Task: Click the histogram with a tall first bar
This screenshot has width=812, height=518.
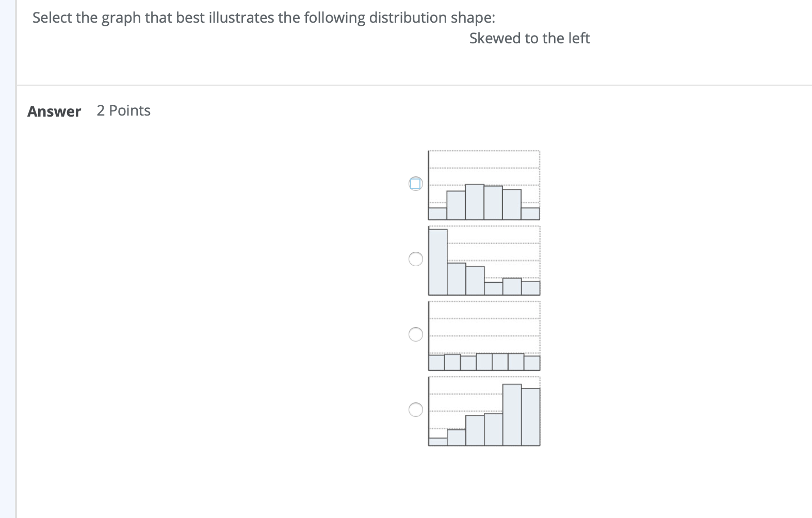Action: point(484,261)
